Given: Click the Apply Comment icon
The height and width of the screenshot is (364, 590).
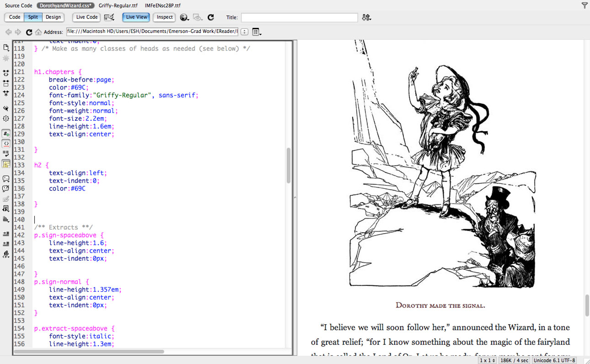Looking at the screenshot, I should pyautogui.click(x=6, y=178).
